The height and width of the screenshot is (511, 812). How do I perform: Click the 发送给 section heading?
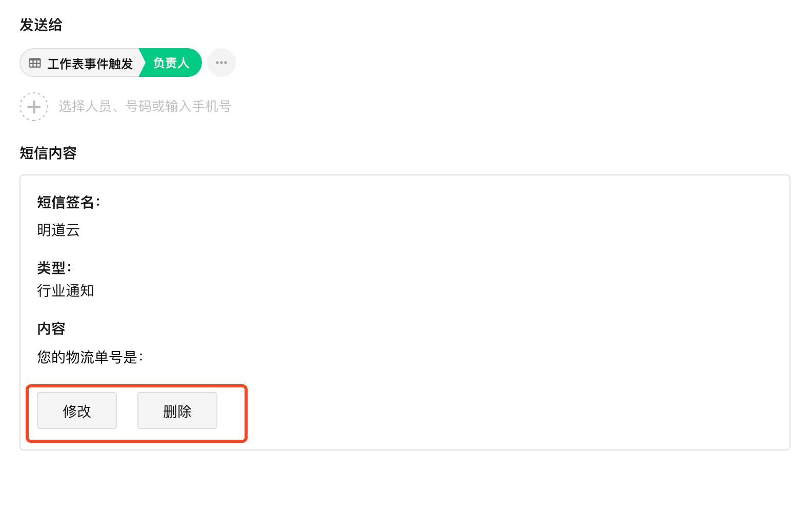[41, 25]
